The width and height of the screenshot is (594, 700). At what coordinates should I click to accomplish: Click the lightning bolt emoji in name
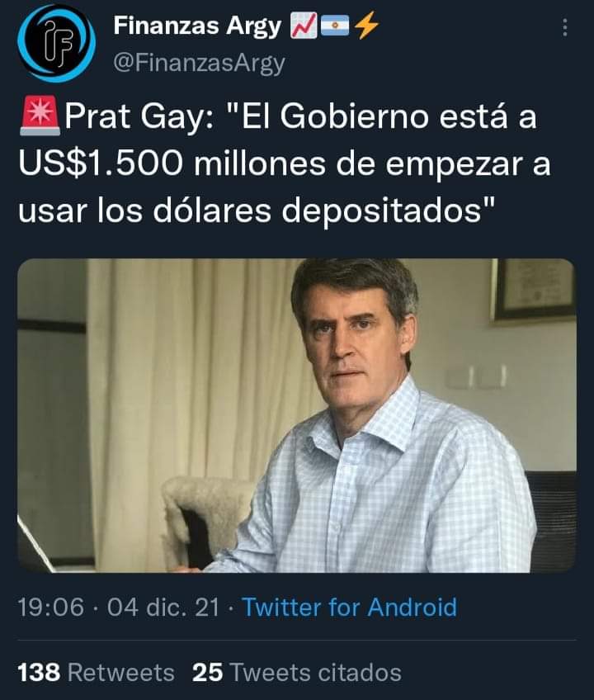point(366,26)
